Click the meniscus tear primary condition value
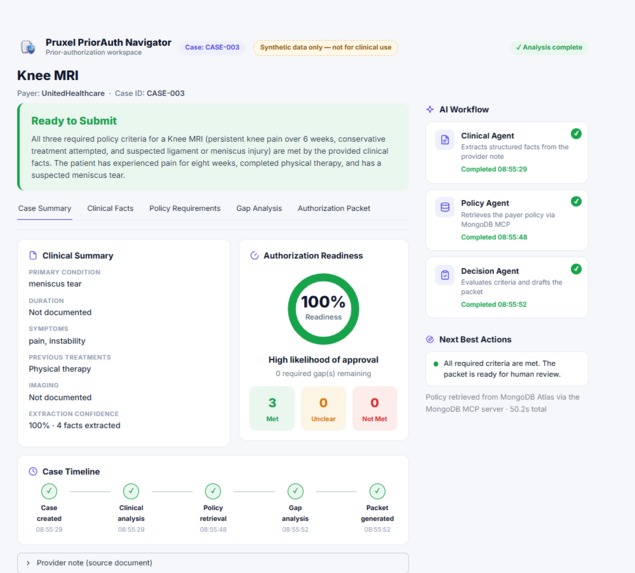Viewport: 635px width, 573px height. coord(55,284)
